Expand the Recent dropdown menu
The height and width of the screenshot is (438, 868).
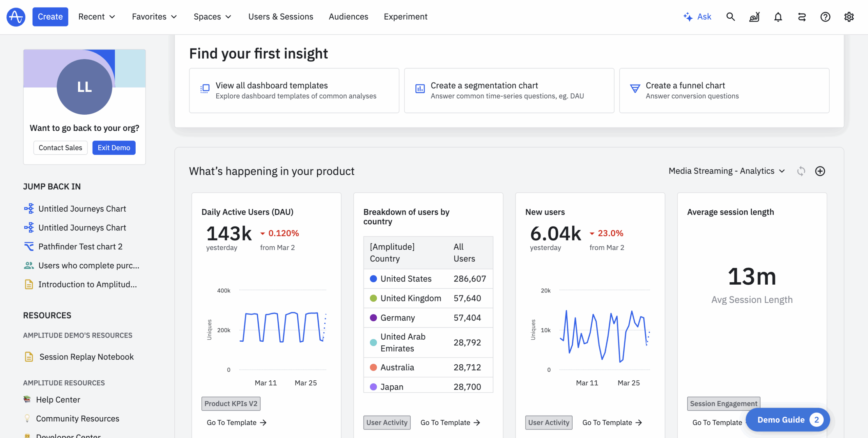coord(97,17)
